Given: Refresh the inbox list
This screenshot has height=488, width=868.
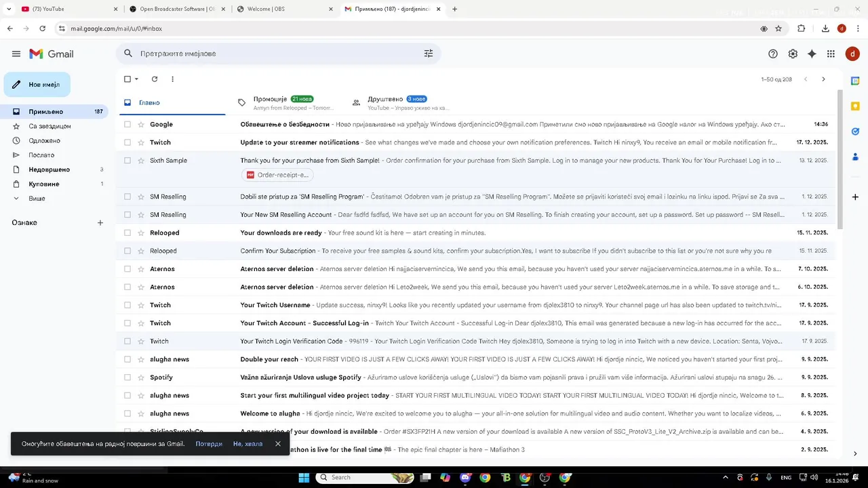Looking at the screenshot, I should [155, 79].
